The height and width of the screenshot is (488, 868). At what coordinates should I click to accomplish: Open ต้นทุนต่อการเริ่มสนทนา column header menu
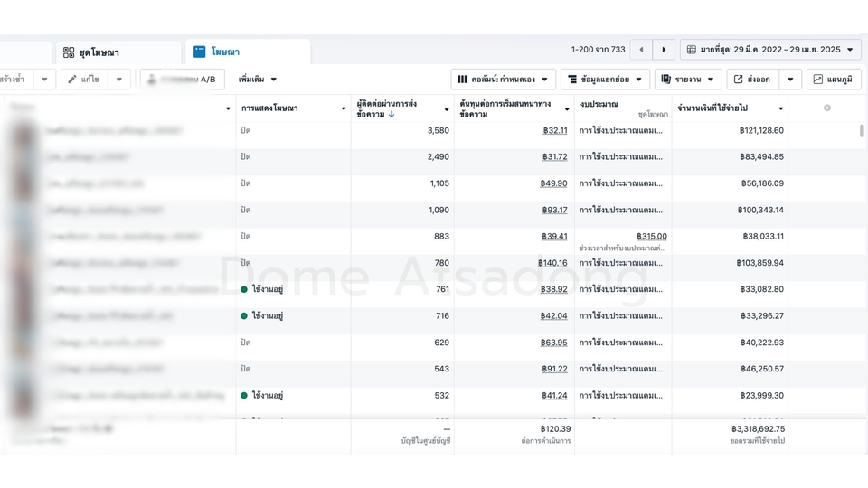(x=566, y=109)
